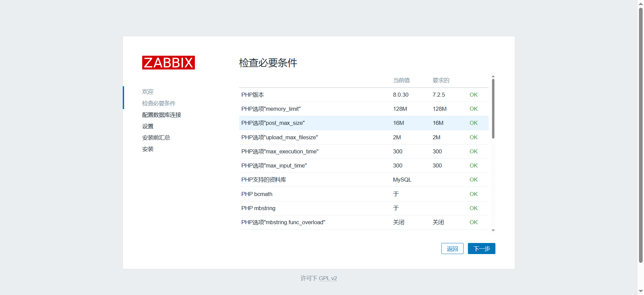The width and height of the screenshot is (644, 295).
Task: Click the requirements list scrollbar thumb
Action: click(493, 108)
